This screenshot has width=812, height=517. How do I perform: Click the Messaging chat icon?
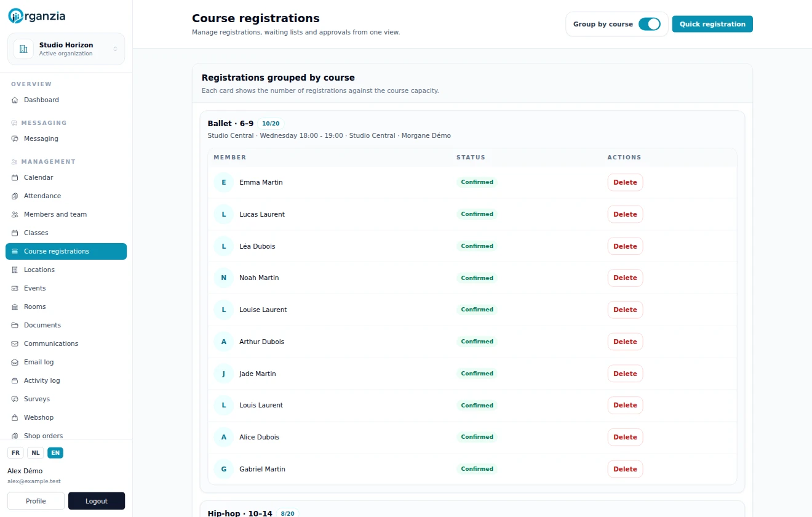click(15, 138)
